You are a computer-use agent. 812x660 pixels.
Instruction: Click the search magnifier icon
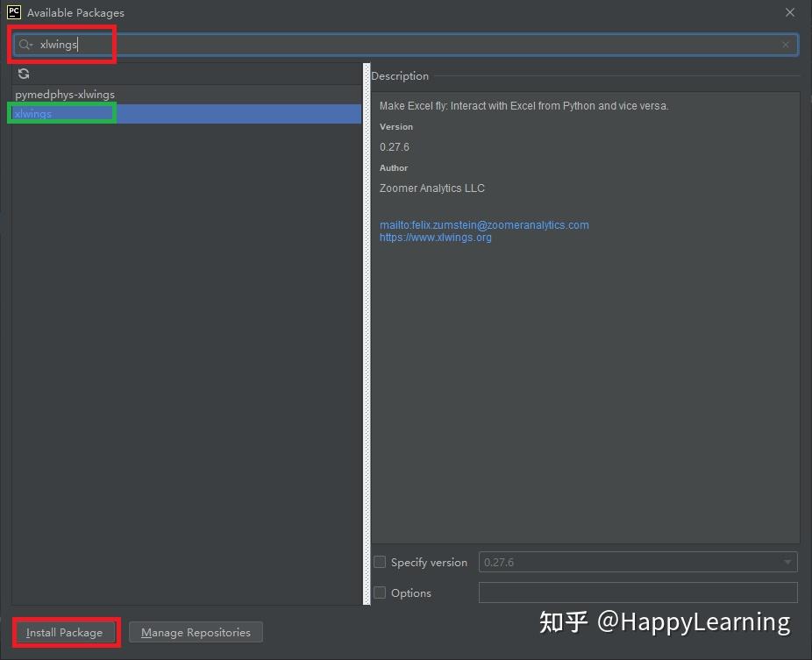(x=25, y=45)
